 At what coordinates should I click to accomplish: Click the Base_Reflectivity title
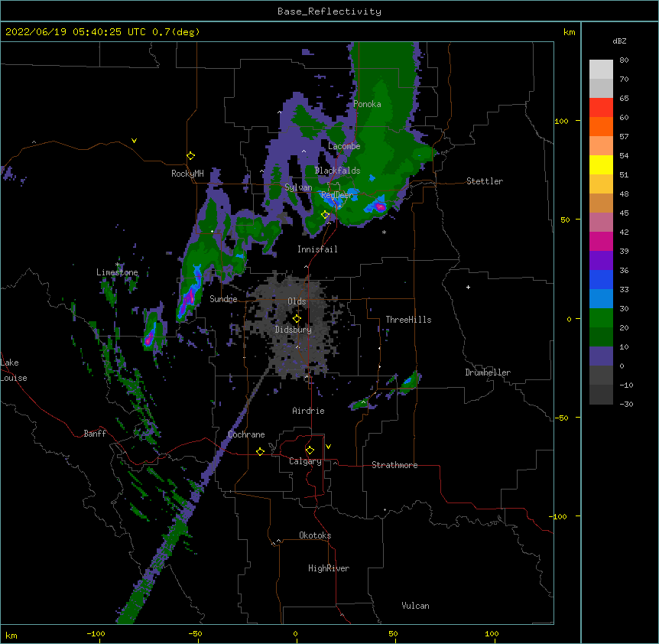click(329, 11)
